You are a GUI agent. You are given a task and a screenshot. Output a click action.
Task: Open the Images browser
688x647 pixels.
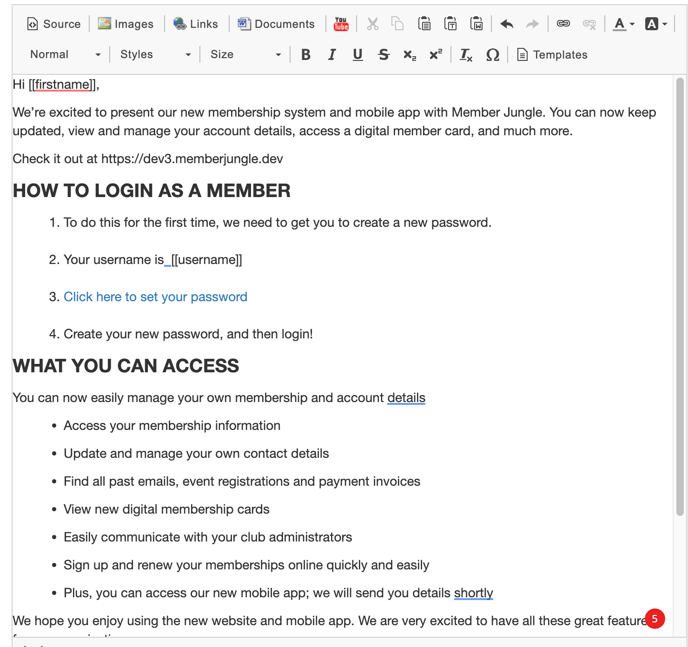click(x=125, y=24)
